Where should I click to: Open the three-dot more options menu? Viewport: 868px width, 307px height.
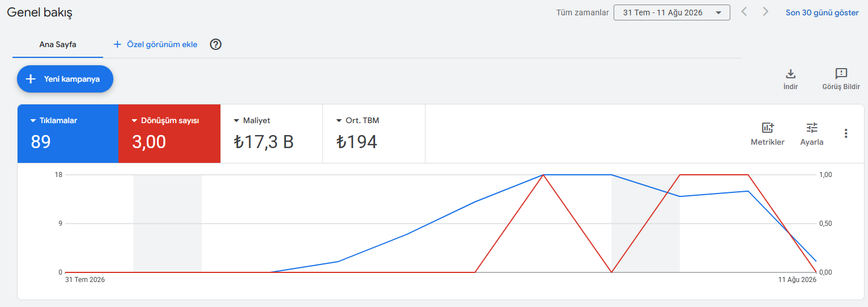[846, 133]
